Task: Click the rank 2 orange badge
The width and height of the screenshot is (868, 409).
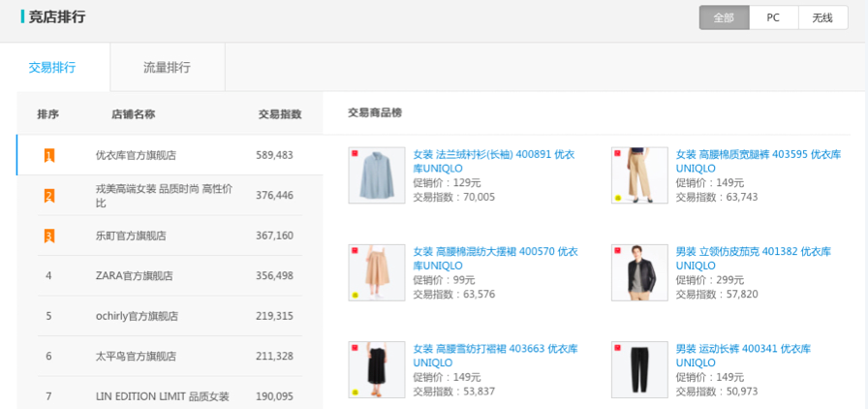Action: click(49, 196)
